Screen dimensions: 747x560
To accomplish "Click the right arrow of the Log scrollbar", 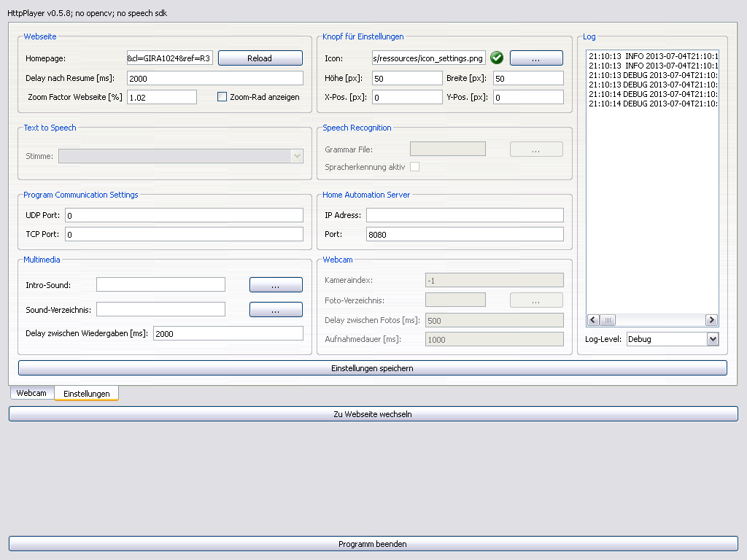I will [x=711, y=319].
